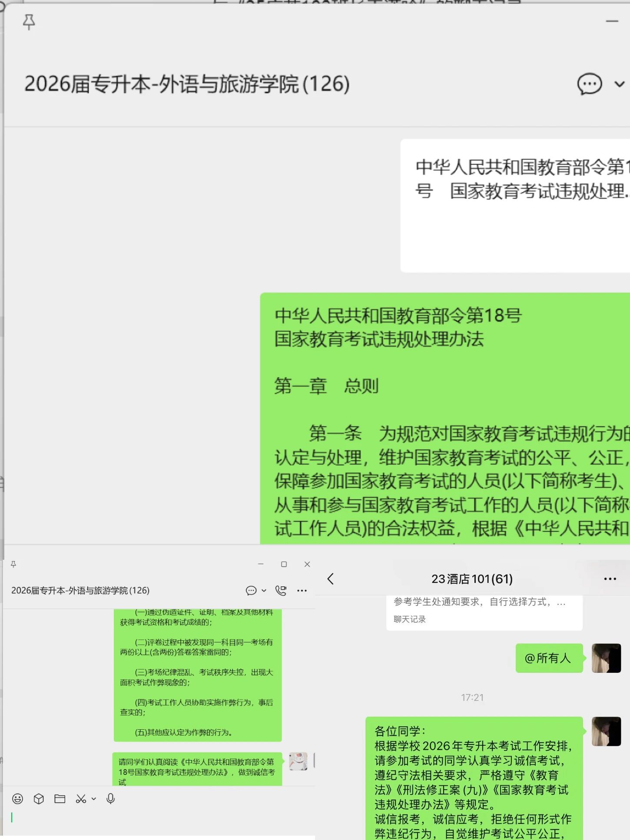Open the send file folder icon
The image size is (630, 840).
[60, 799]
